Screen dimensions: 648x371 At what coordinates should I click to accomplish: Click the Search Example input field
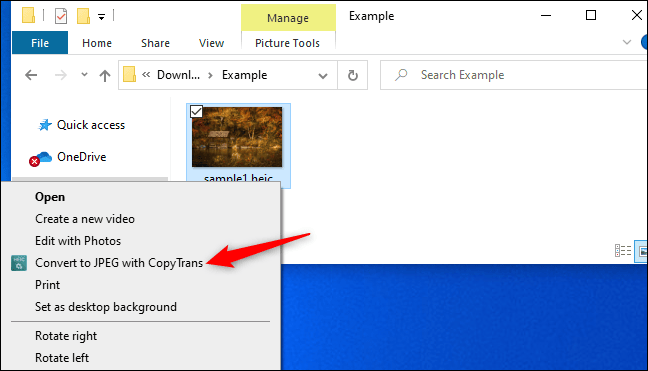click(x=514, y=75)
